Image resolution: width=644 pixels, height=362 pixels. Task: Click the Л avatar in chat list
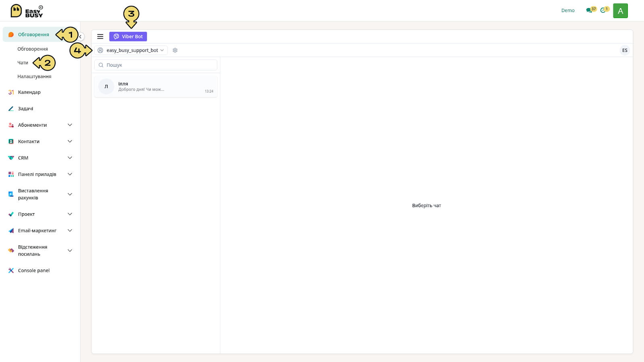[x=106, y=86]
